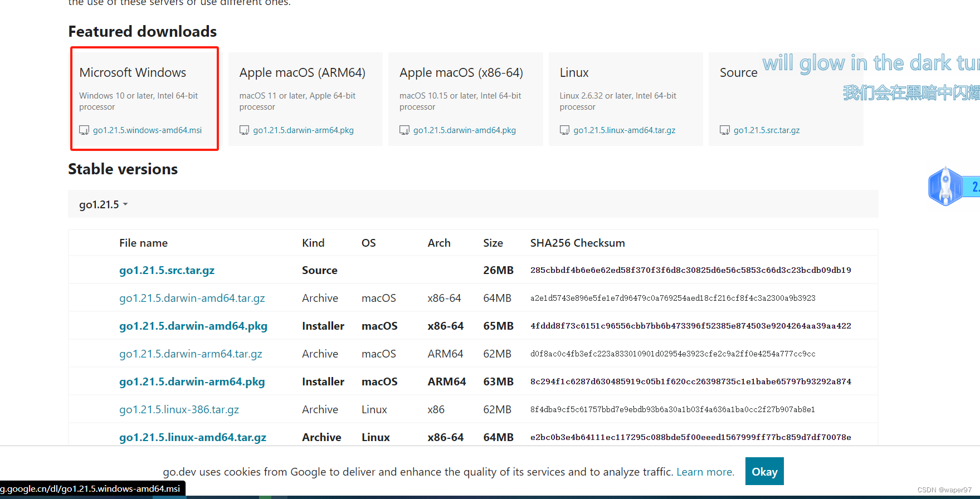Click the Arch column header

point(439,243)
